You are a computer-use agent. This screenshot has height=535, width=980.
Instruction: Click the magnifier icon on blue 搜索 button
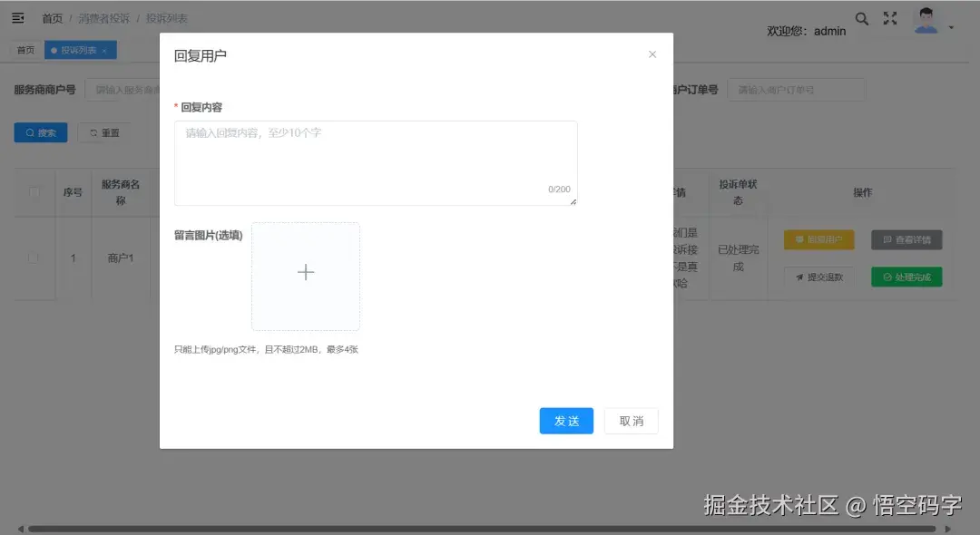pos(30,132)
